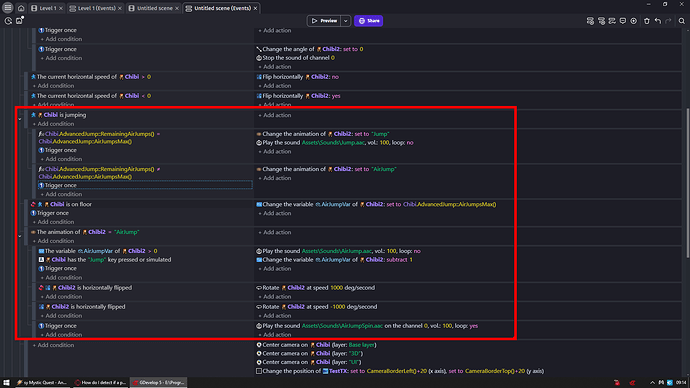Undo the last change
This screenshot has height=388, width=690.
(x=657, y=21)
